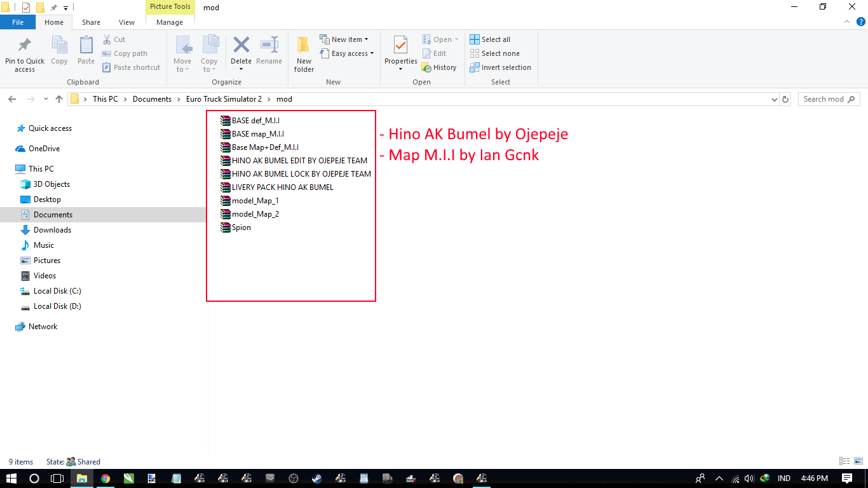868x488 pixels.
Task: Click Invert selection
Action: 500,67
